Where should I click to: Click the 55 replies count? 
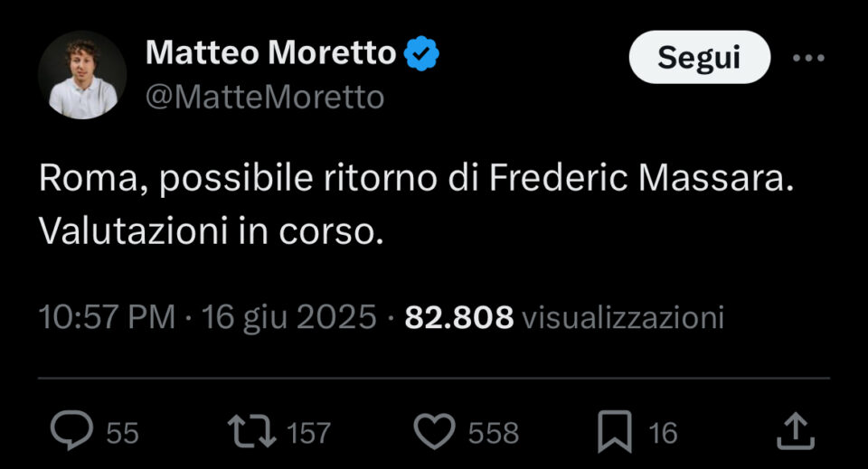[122, 433]
